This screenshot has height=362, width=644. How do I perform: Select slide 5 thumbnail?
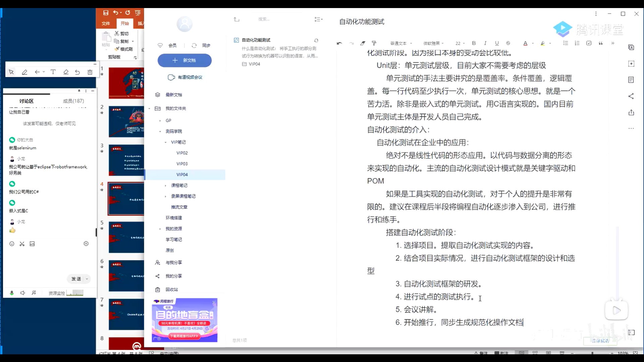126,237
